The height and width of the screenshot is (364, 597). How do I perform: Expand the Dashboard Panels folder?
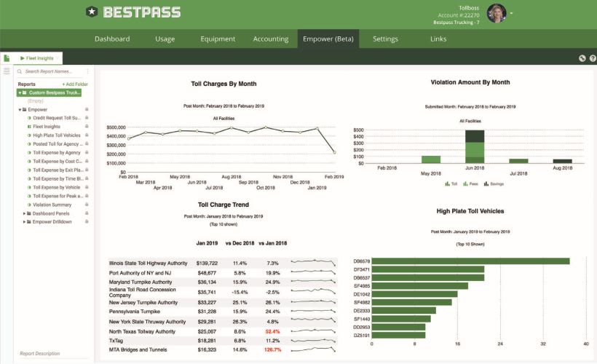[x=24, y=213]
